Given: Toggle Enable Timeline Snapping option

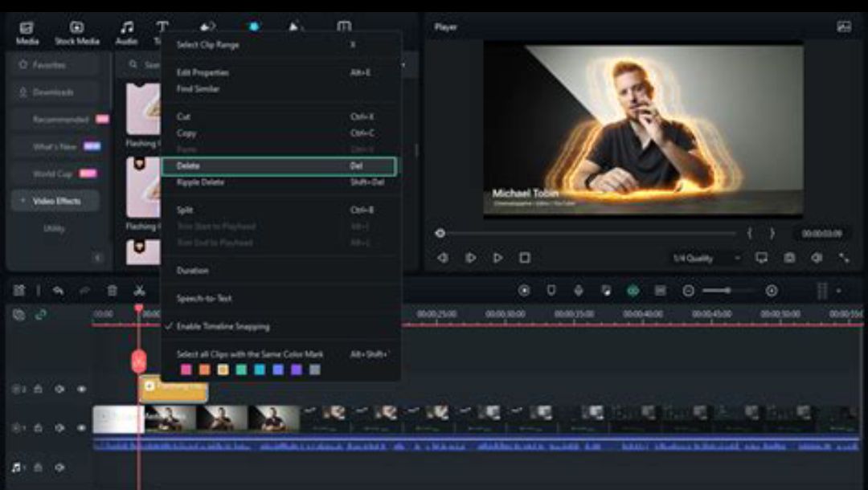Looking at the screenshot, I should 281,326.
